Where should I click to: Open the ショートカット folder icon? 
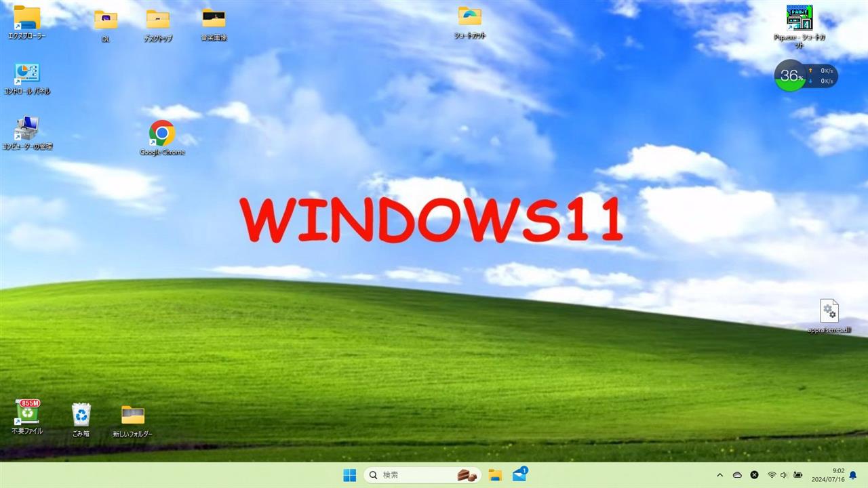(x=470, y=22)
